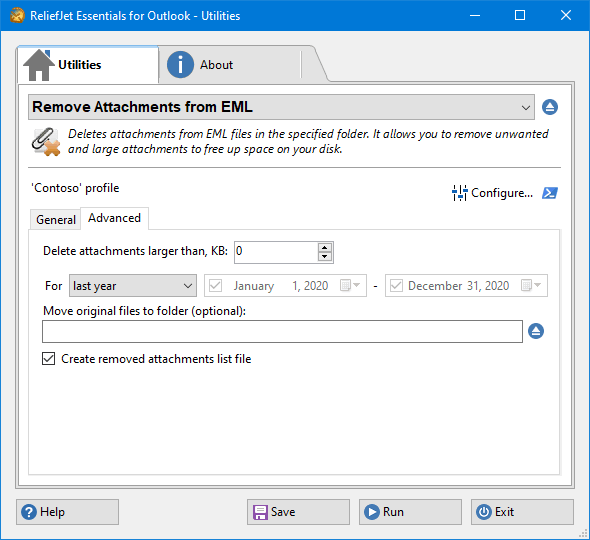The image size is (590, 540).
Task: Toggle the December 31, 2020 end date checkbox
Action: click(x=396, y=286)
